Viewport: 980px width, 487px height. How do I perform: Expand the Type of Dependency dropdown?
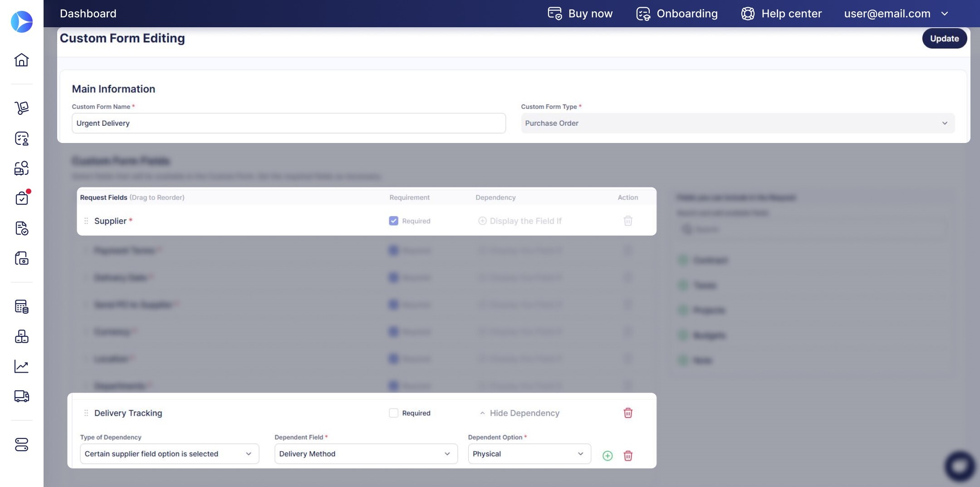pos(169,454)
